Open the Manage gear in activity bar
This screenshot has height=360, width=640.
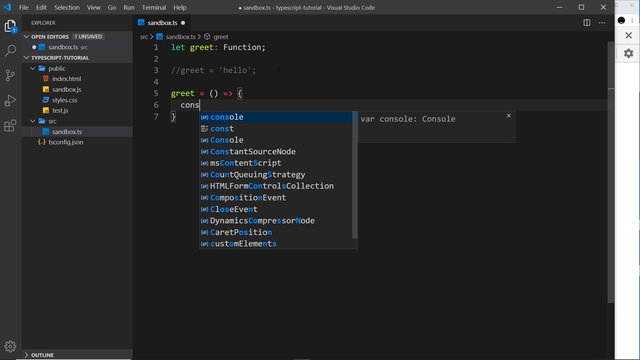10,347
